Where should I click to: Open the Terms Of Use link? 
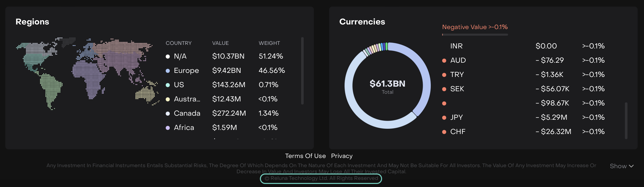click(x=305, y=156)
